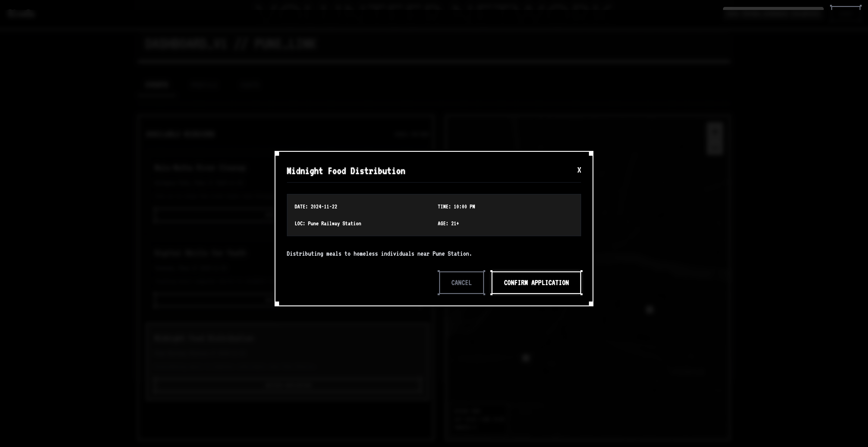This screenshot has height=447, width=868.
Task: Click the outlined button in blurred header
Action: point(846,14)
